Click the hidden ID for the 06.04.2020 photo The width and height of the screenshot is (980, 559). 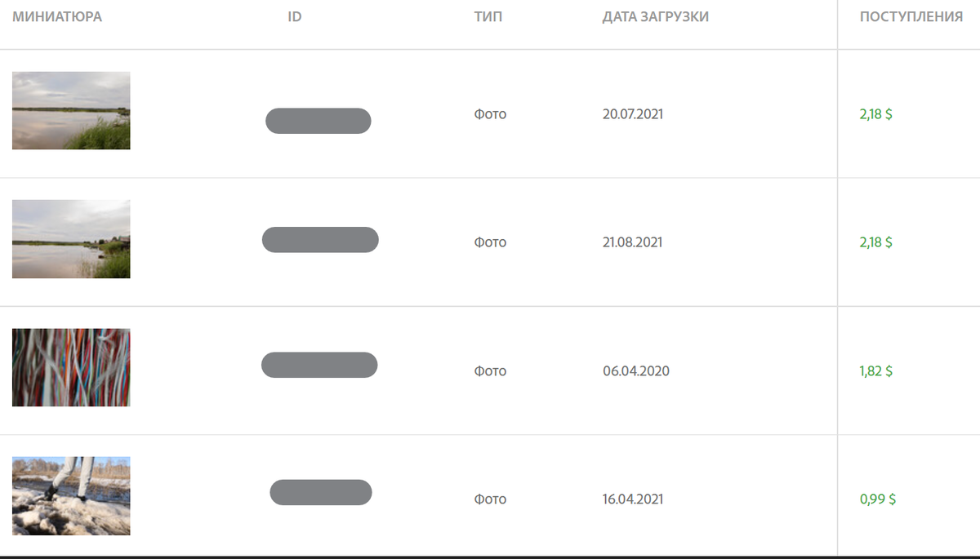pyautogui.click(x=319, y=365)
